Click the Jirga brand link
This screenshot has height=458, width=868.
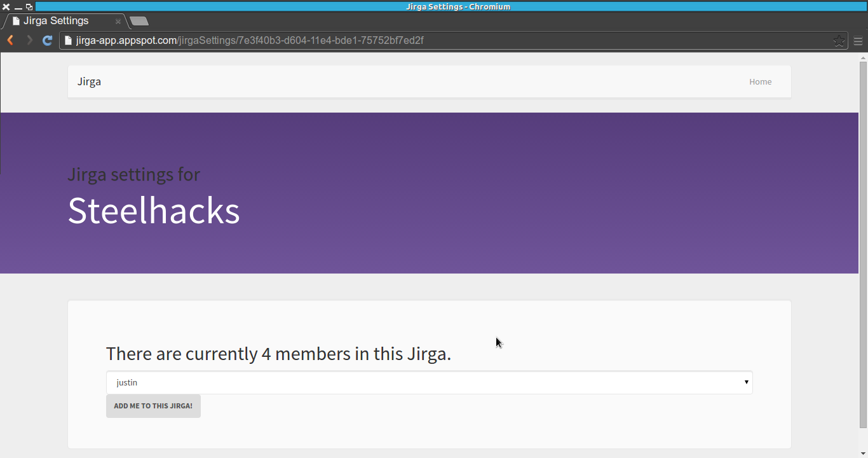[89, 81]
